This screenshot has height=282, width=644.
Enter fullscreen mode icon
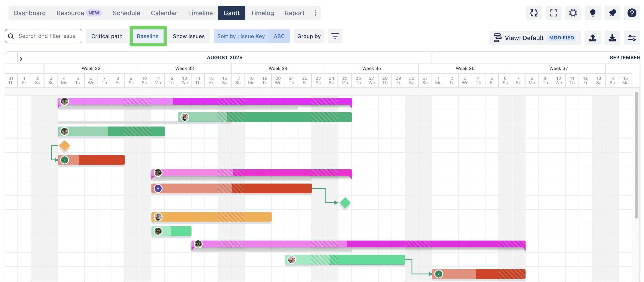[x=554, y=13]
